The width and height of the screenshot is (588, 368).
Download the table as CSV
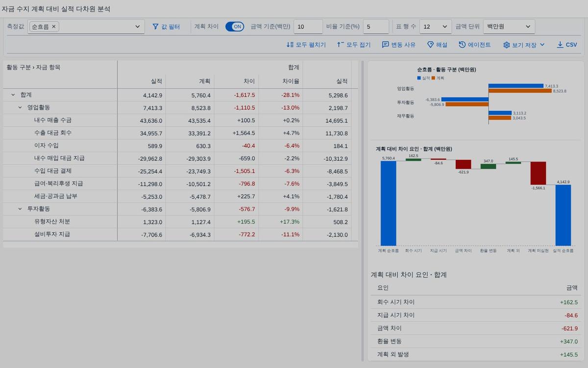(x=567, y=45)
